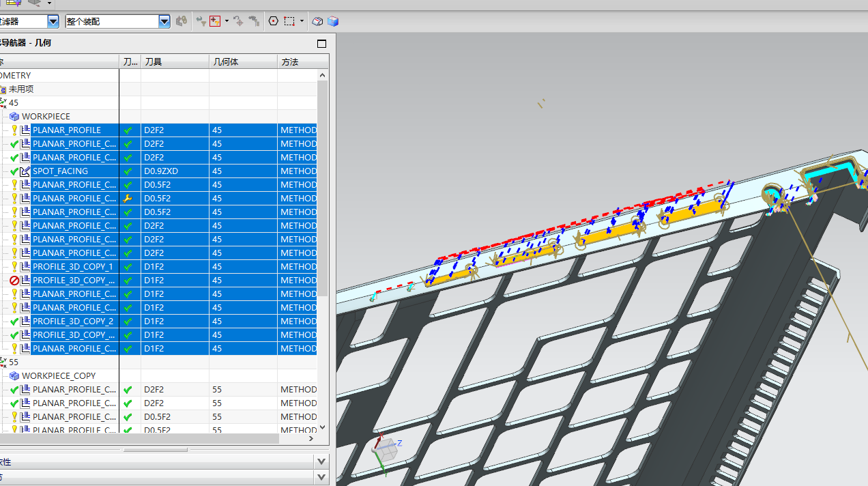The height and width of the screenshot is (486, 868).
Task: Open the filter type dropdown arrow
Action: [x=53, y=21]
